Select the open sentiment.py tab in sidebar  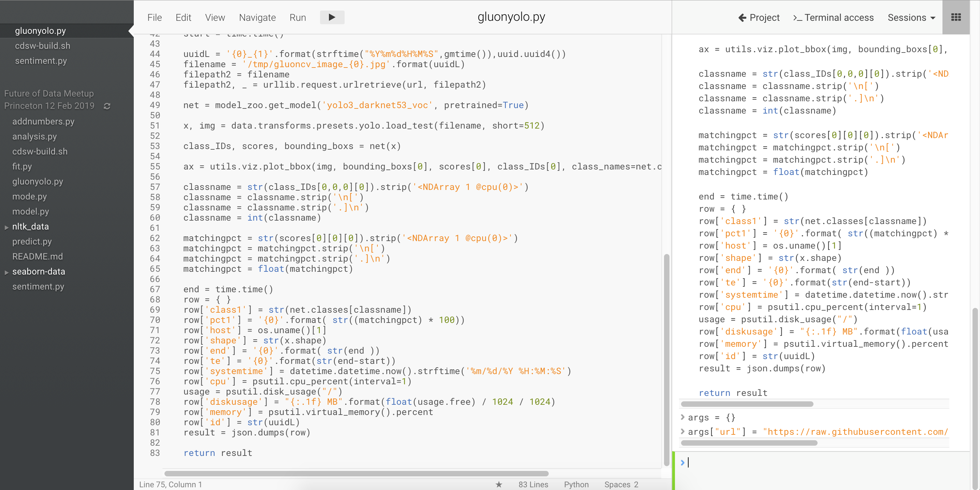(41, 61)
